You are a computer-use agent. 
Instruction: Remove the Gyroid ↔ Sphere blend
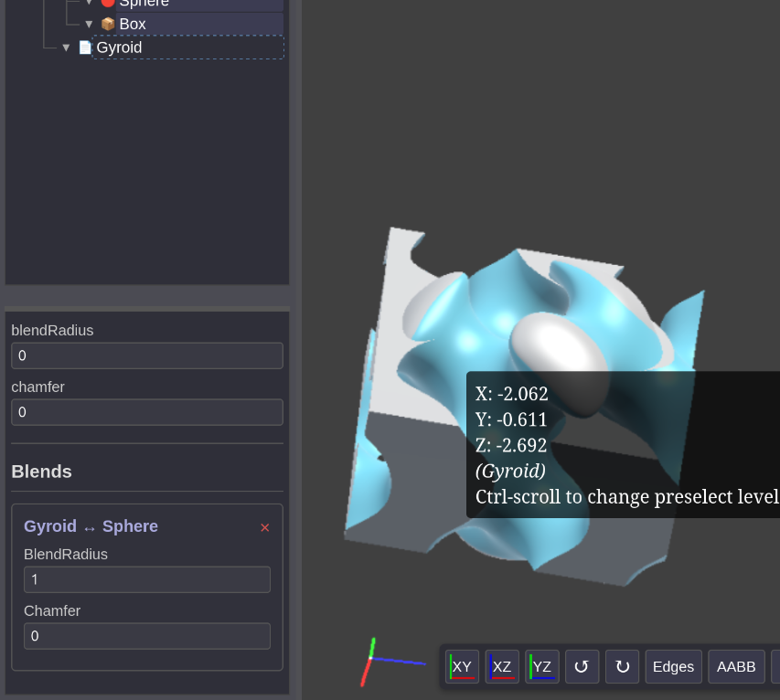(x=265, y=527)
